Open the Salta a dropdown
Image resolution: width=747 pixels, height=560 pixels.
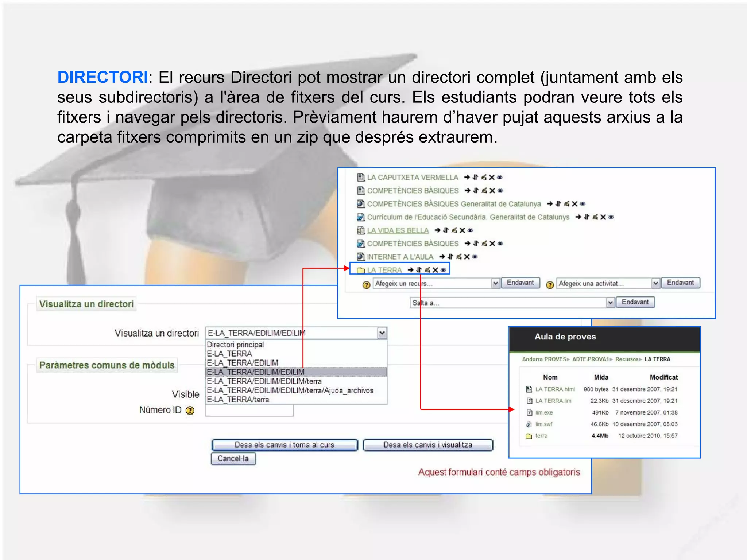[x=610, y=303]
